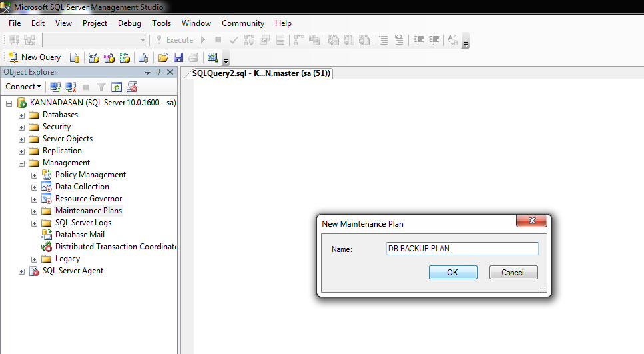
Task: Open the View menu
Action: coord(64,23)
